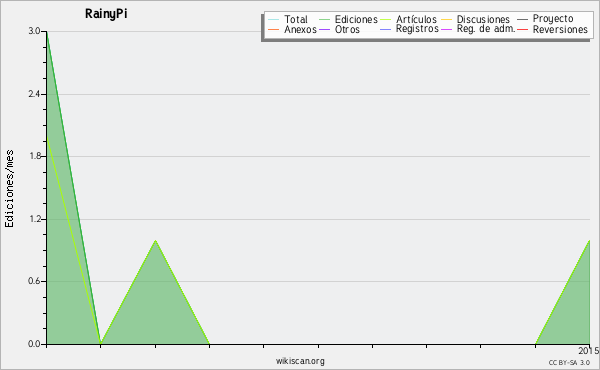
Task: Click the 1.2 y-axis value
Action: tap(34, 219)
